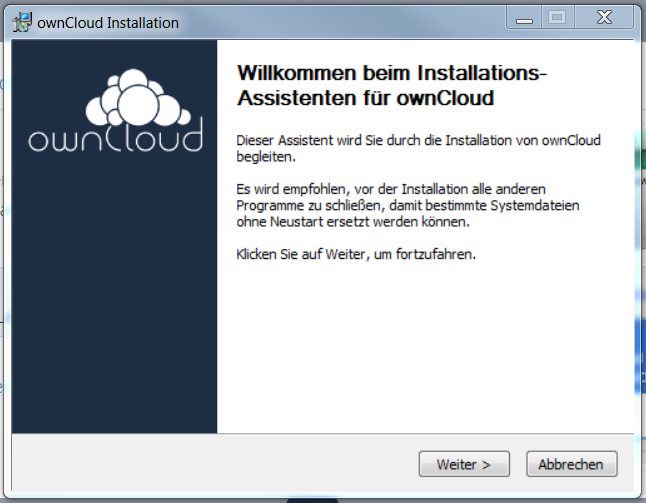Click the "ownCloud Installation" title bar text
This screenshot has width=646, height=503.
click(x=110, y=22)
